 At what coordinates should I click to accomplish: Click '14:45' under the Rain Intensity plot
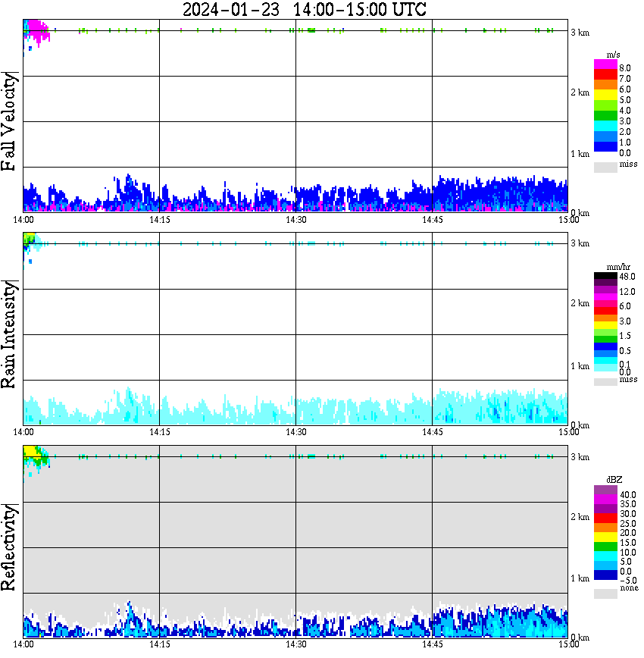[432, 432]
